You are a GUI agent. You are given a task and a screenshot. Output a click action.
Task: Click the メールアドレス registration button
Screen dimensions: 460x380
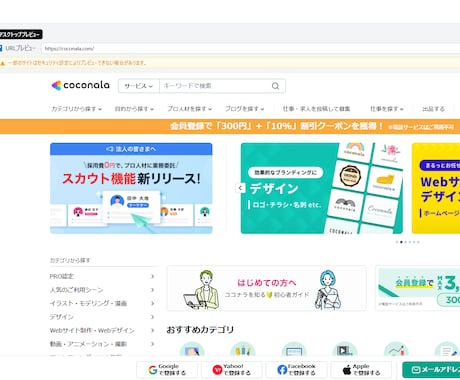point(431,370)
